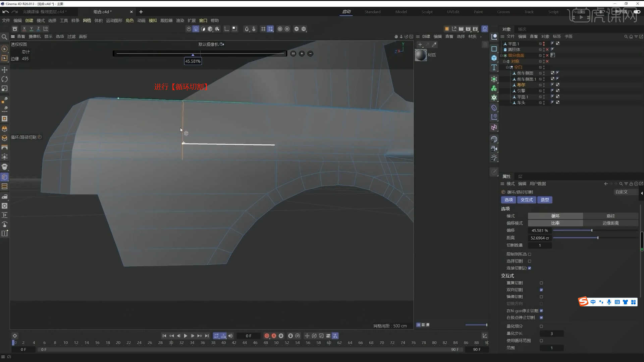644x362 pixels.
Task: Select the Rotate tool in left toolbar
Action: pos(5,79)
